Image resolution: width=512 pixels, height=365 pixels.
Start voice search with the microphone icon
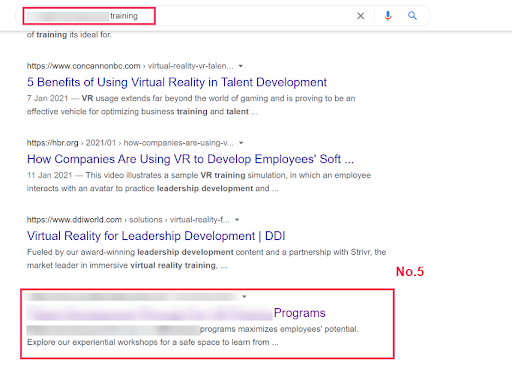(388, 16)
